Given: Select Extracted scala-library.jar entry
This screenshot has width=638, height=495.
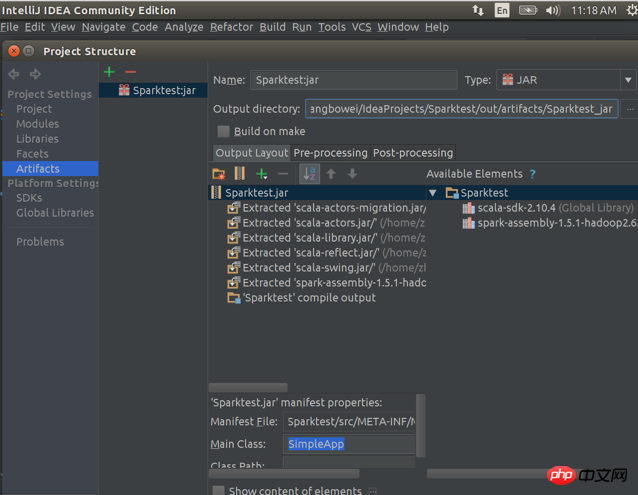Looking at the screenshot, I should click(327, 238).
